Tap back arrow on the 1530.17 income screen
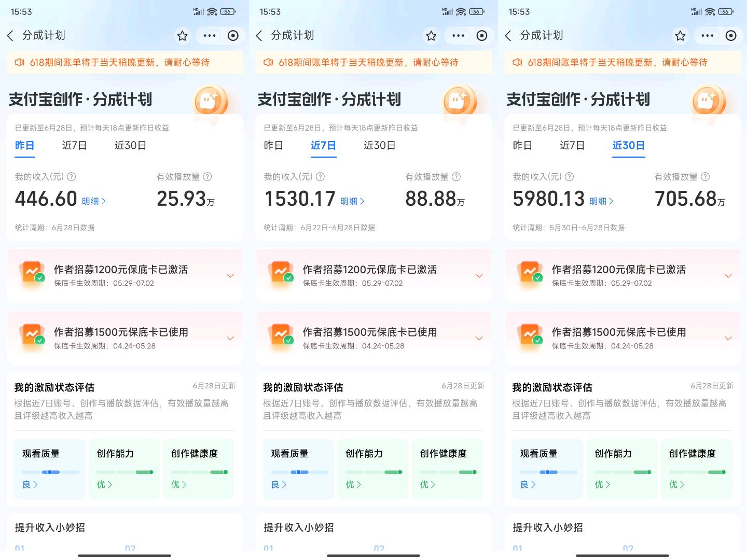 (259, 35)
